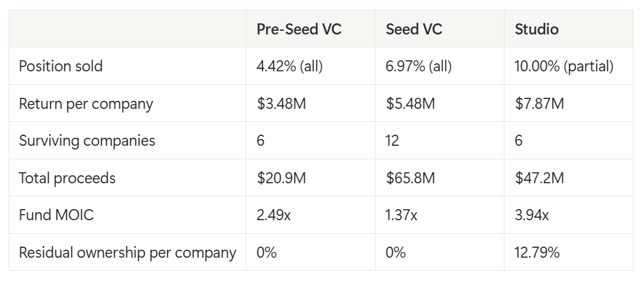Click the Pre-Seed VC column header

coord(299,29)
